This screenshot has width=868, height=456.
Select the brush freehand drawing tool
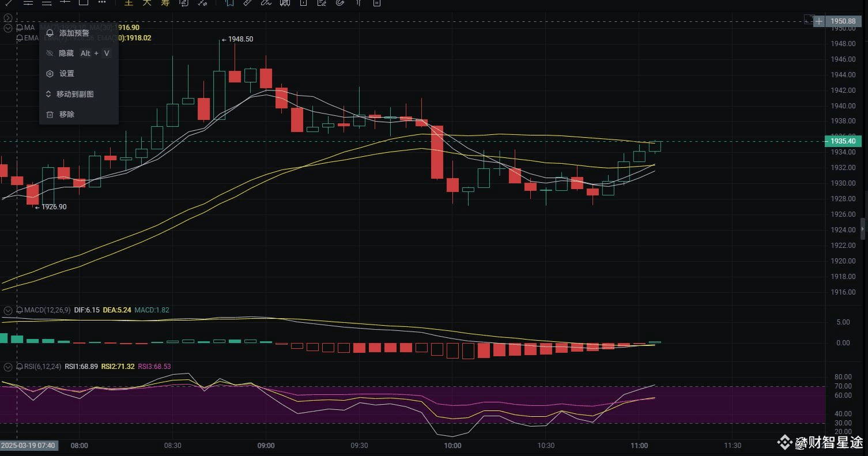[x=265, y=3]
